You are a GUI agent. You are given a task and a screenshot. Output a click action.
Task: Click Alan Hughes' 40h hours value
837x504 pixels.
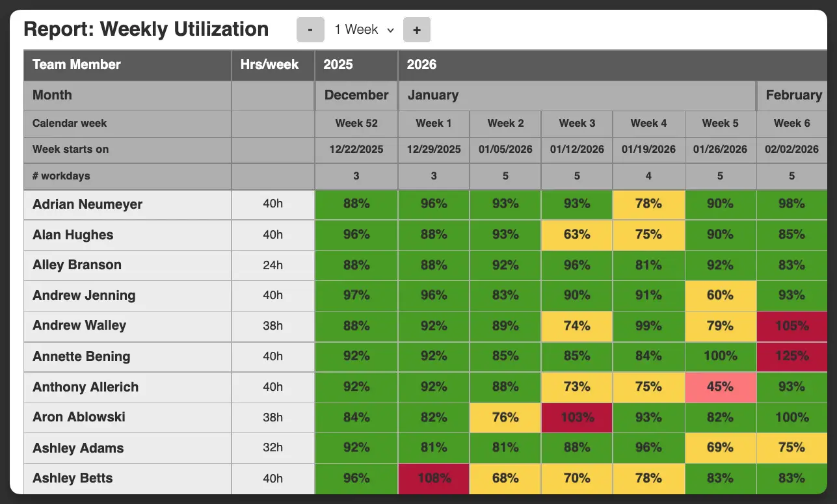(x=272, y=234)
